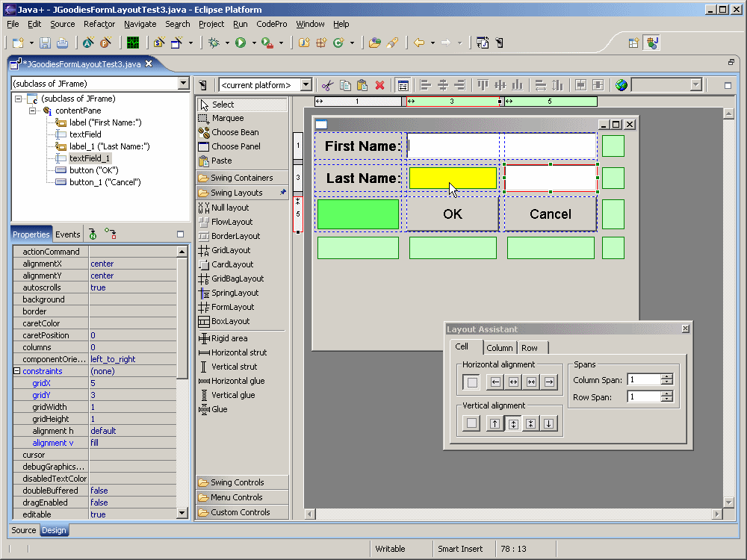Expand the Custom Controls palette category

click(242, 512)
